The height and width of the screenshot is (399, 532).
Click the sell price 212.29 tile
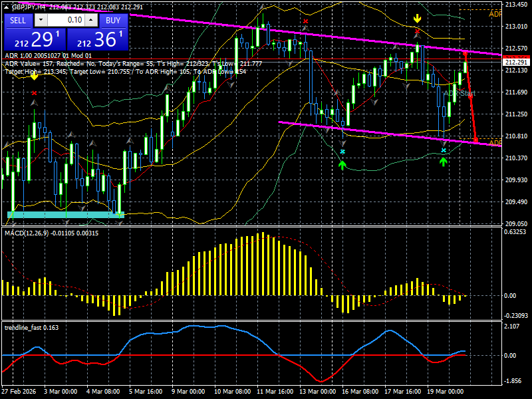click(35, 39)
